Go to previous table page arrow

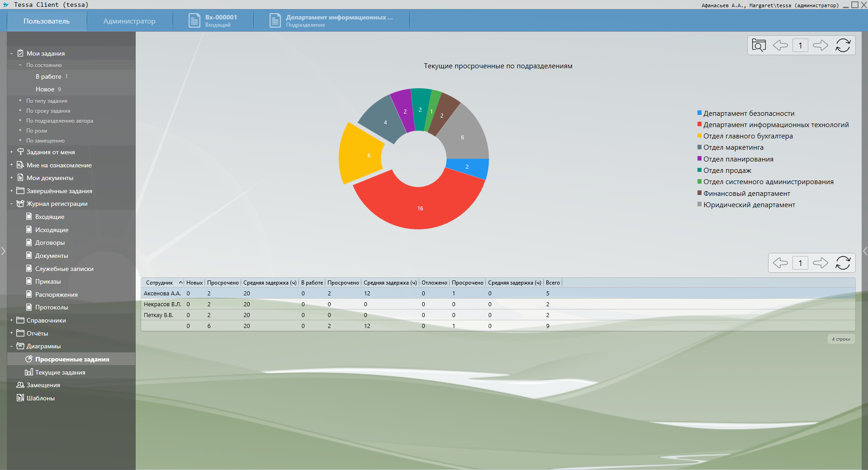coord(780,263)
